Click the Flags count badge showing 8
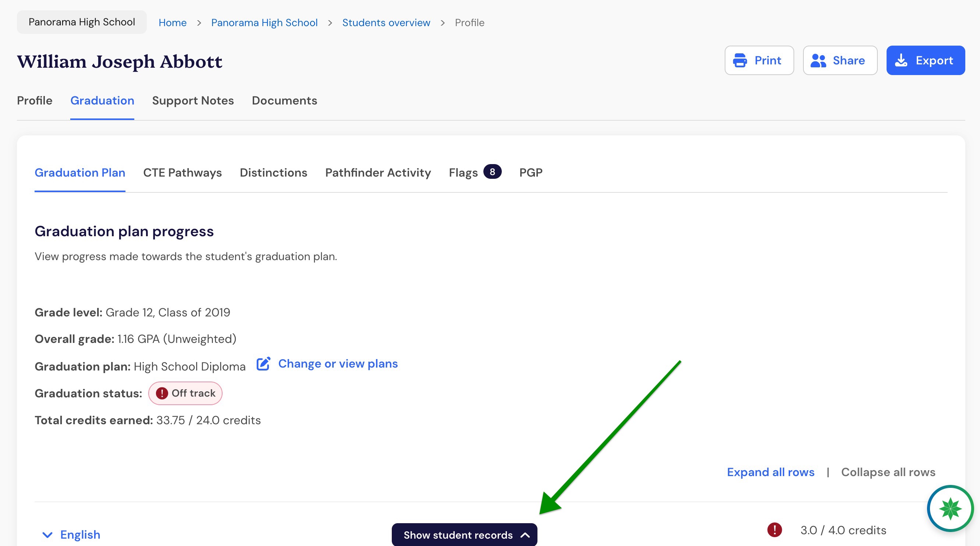 pos(492,171)
